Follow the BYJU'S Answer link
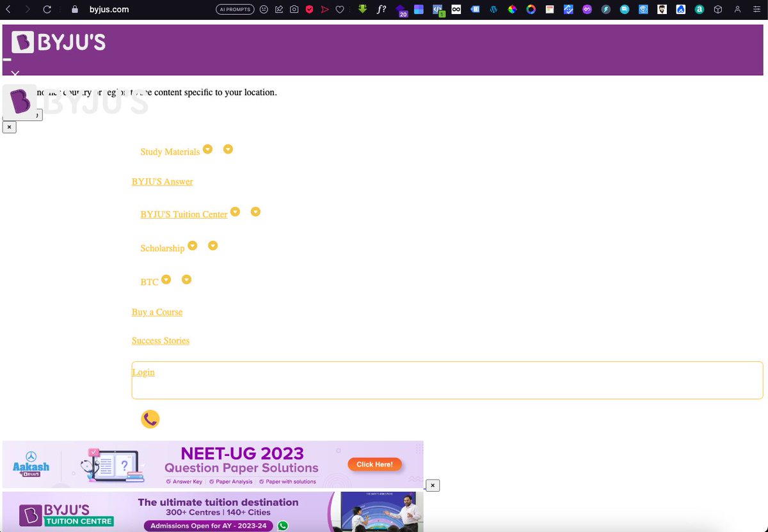 (x=163, y=182)
